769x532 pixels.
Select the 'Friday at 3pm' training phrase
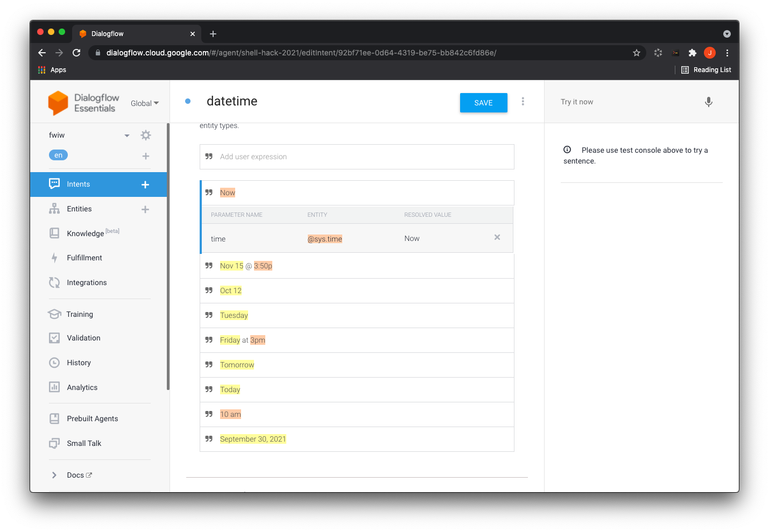(357, 340)
